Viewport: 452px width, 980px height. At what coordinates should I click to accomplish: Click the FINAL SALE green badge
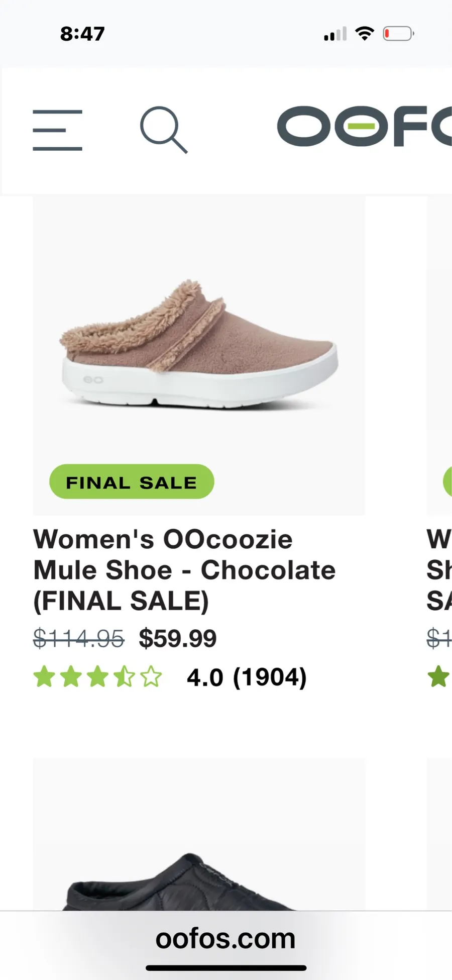pos(132,481)
